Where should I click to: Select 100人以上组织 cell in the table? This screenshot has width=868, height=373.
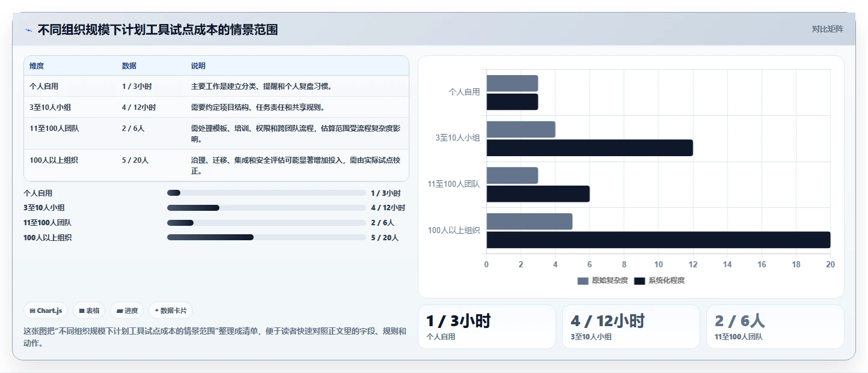[x=53, y=160]
